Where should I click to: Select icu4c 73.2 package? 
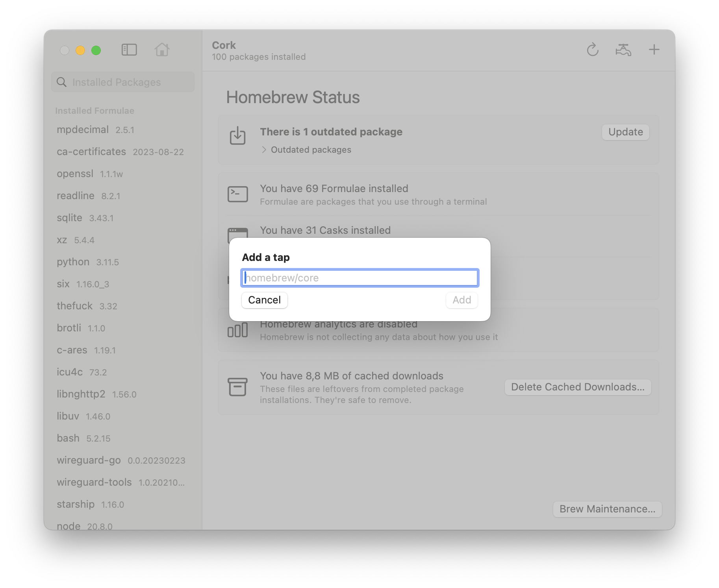coord(123,372)
